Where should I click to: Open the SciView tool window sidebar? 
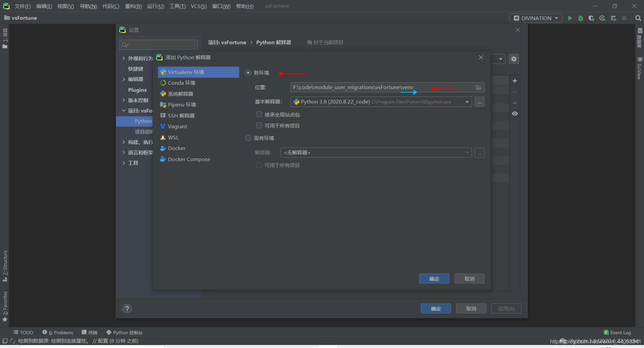pos(640,68)
